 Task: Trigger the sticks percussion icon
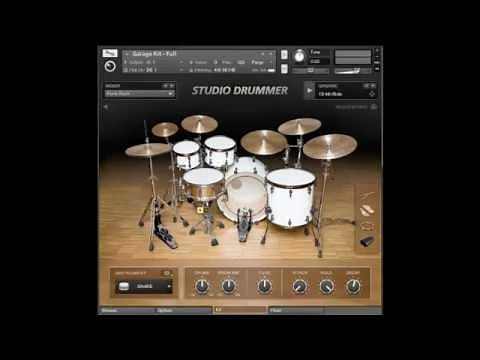point(367,197)
